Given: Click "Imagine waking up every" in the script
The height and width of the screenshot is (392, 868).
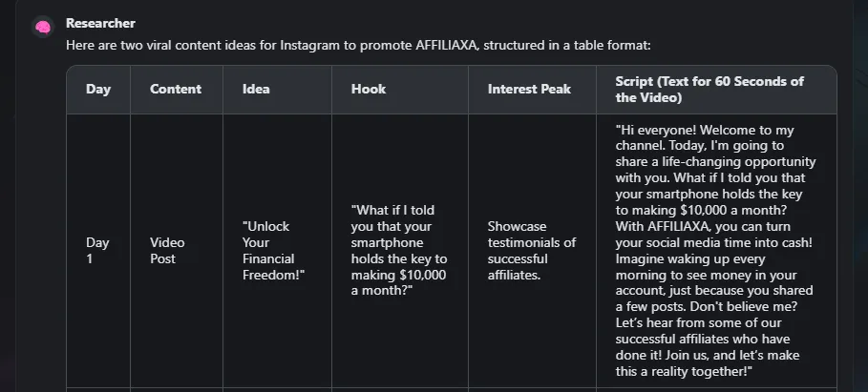Looking at the screenshot, I should [x=689, y=258].
